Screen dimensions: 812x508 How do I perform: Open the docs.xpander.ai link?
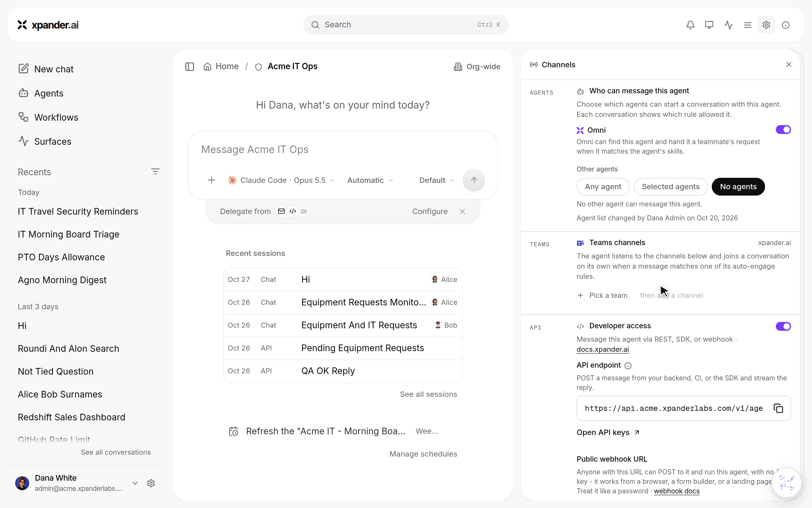(x=603, y=350)
